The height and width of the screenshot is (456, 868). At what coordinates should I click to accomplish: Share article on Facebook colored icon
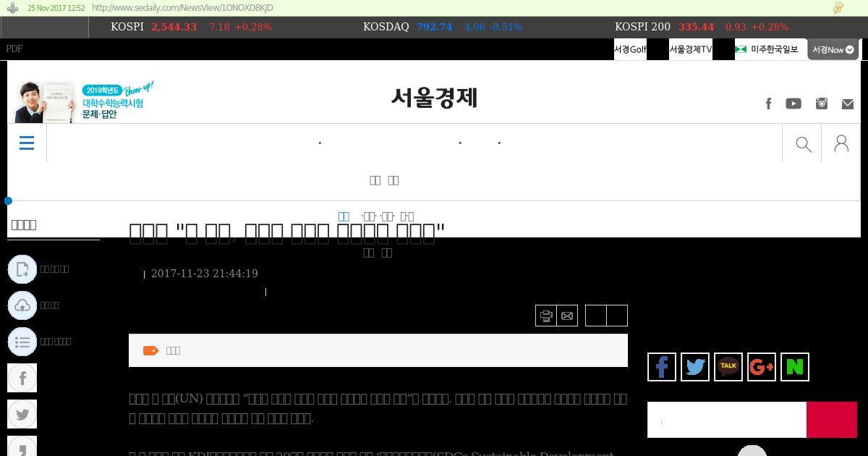662,367
